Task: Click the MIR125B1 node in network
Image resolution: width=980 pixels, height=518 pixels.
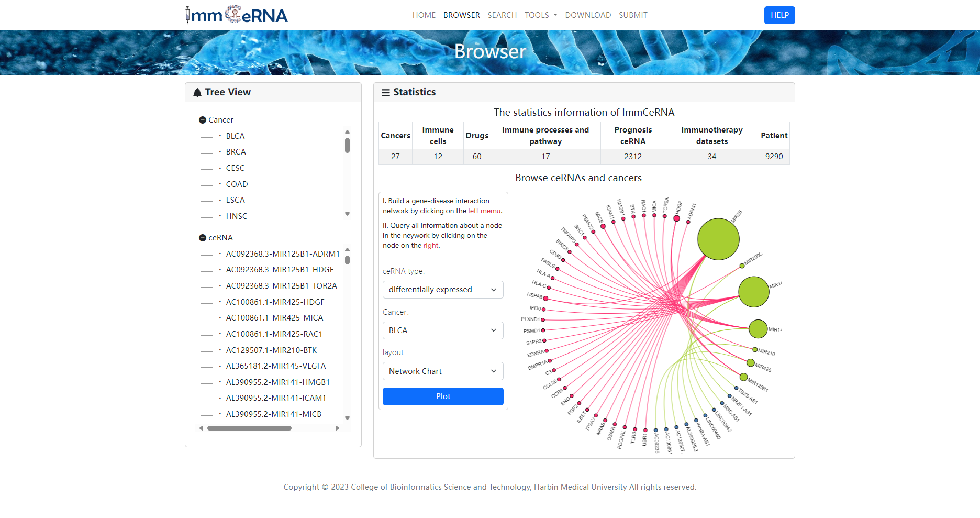Action: coord(743,377)
